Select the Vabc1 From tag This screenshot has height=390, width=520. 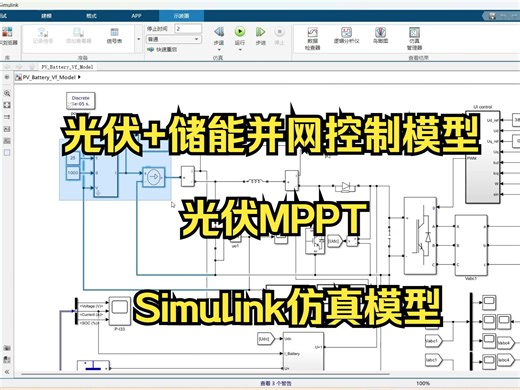pos(434,341)
